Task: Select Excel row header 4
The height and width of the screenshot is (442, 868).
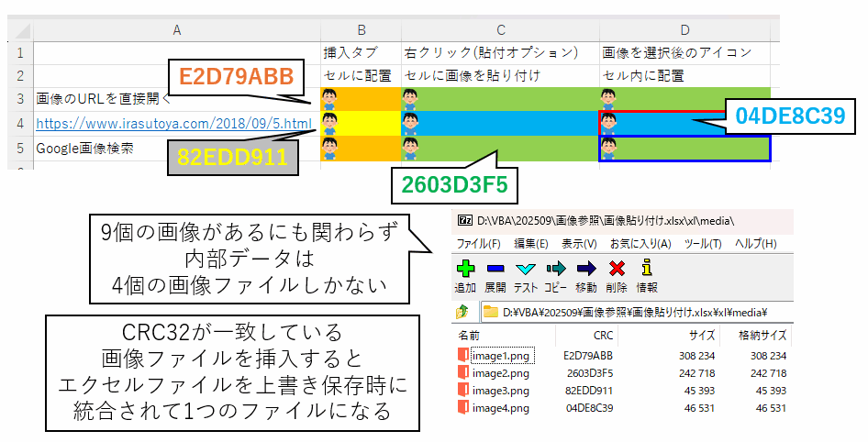Action: 20,123
